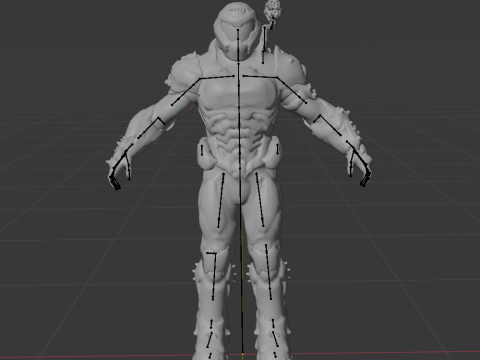
Task: Select the forearm bone on screen-left arm
Action: click(x=149, y=128)
